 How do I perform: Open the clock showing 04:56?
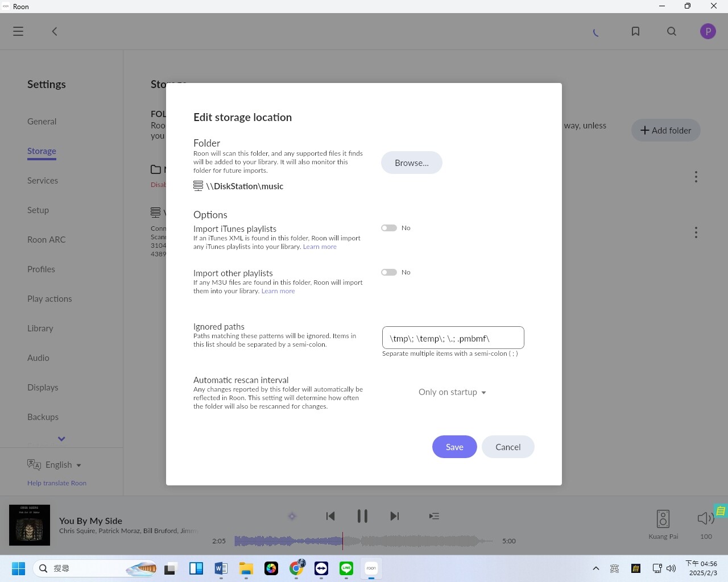pos(701,568)
